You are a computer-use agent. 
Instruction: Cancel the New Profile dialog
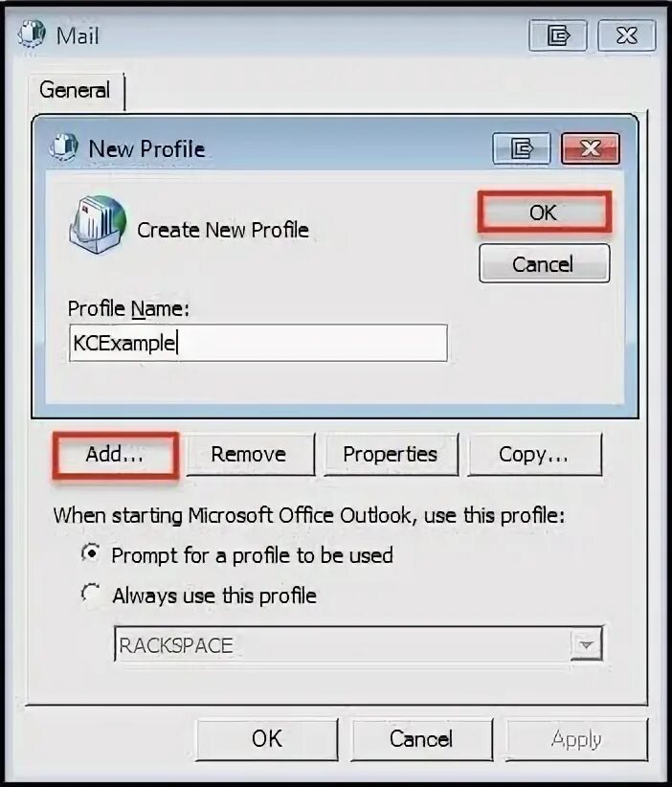[x=545, y=263]
